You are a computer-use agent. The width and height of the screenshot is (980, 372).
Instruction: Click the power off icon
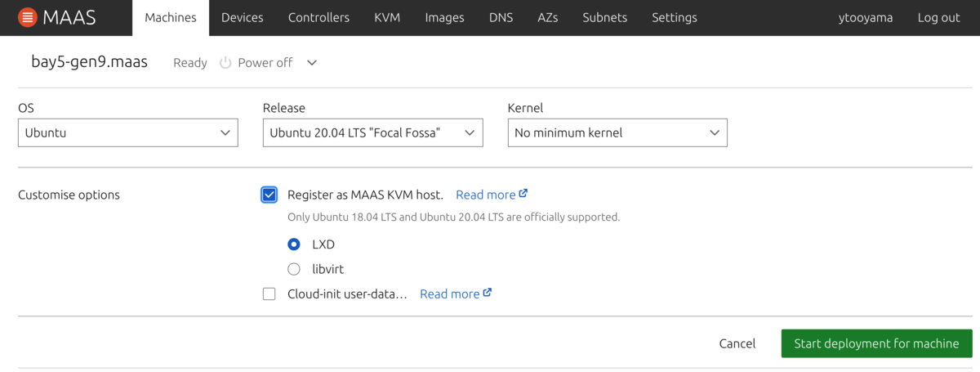click(225, 63)
